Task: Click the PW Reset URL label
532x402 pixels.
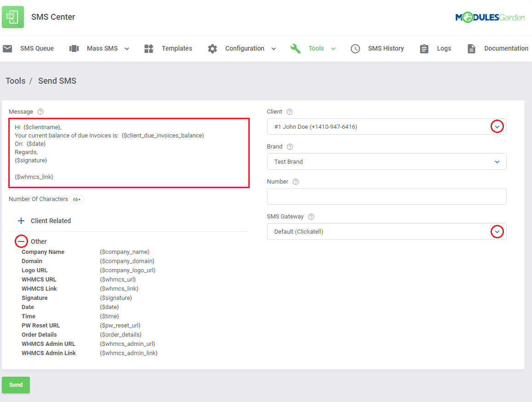Action: (x=41, y=325)
